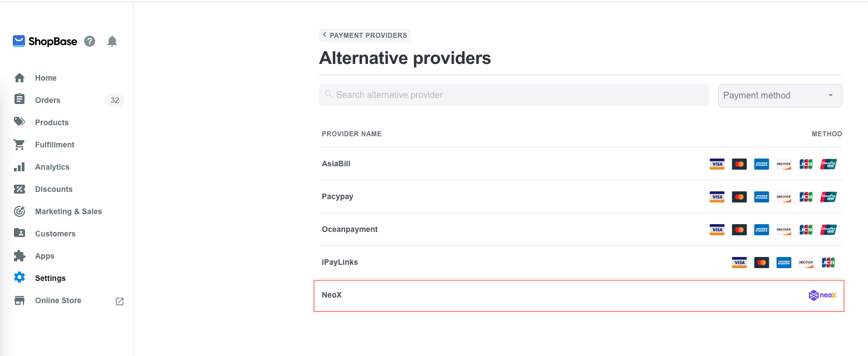
Task: Click the Discounts percent icon
Action: coord(19,189)
